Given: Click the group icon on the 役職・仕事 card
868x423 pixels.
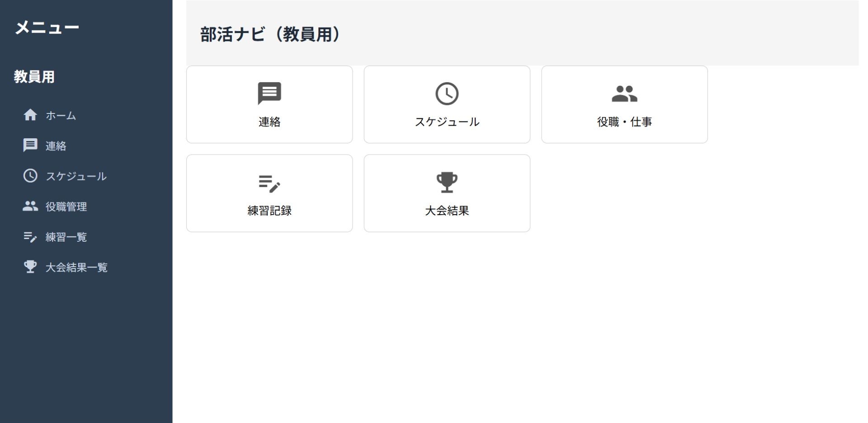Looking at the screenshot, I should 624,94.
